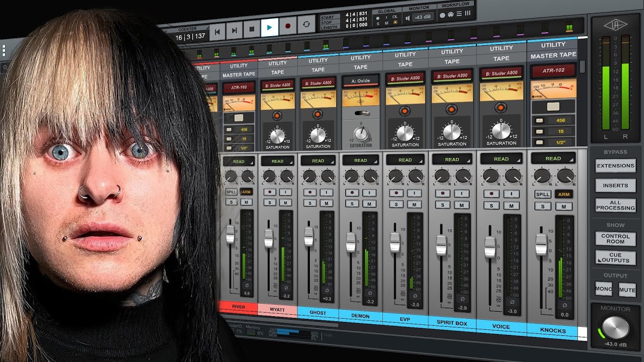
Task: Invert phase on the VOICE channel
Action: pyautogui.click(x=511, y=302)
